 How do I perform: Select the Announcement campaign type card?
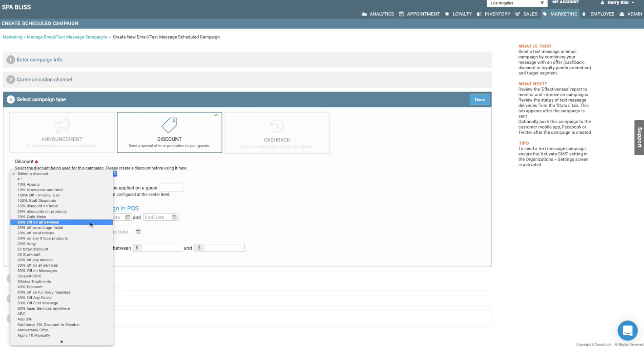(61, 133)
